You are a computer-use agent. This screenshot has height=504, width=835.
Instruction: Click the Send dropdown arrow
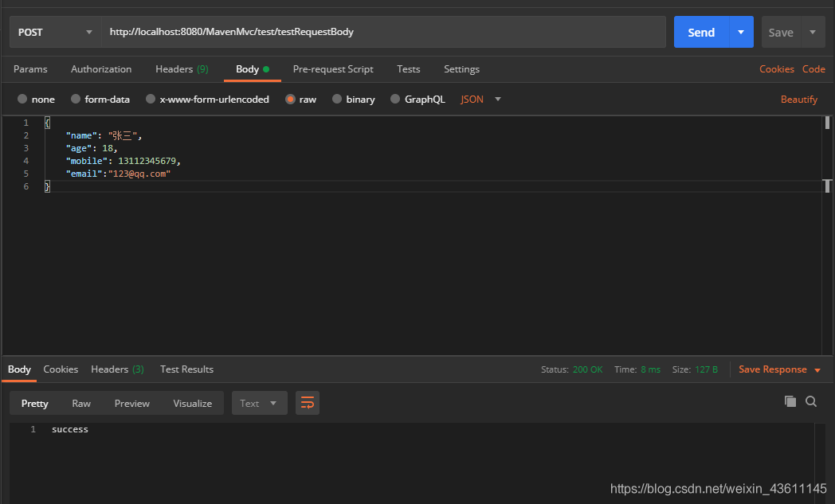click(x=741, y=32)
